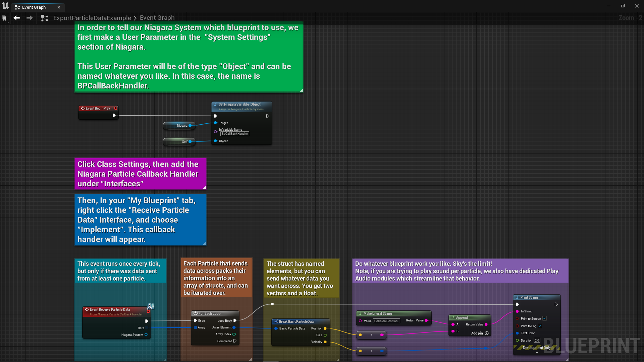Select the Event BeginPlay node title
644x362 pixels.
coord(98,108)
